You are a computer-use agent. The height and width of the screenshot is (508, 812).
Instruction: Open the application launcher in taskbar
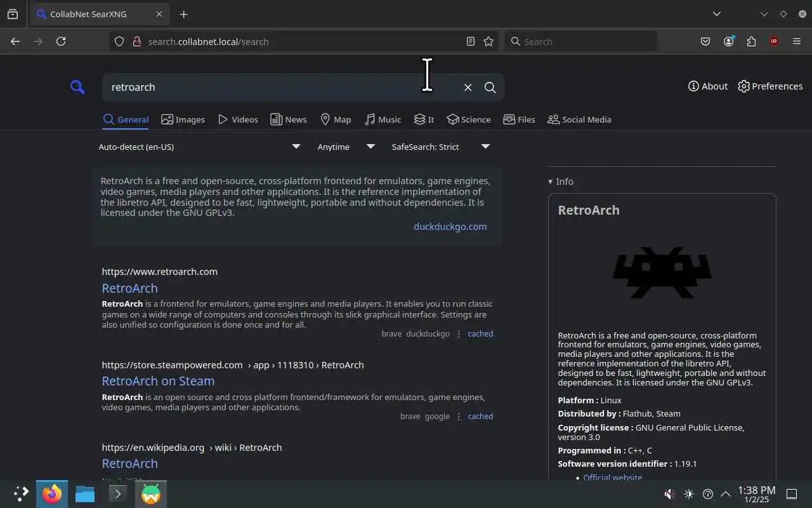pyautogui.click(x=21, y=493)
